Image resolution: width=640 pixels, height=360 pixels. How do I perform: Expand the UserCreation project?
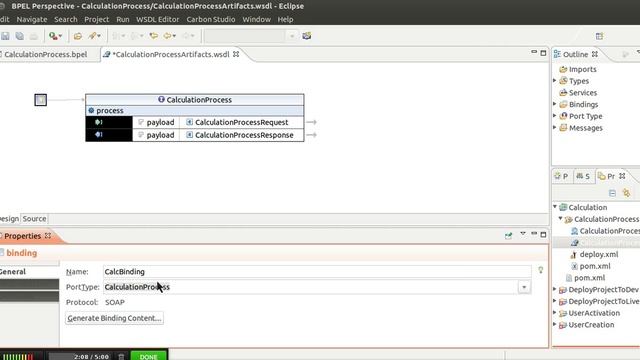(x=555, y=324)
